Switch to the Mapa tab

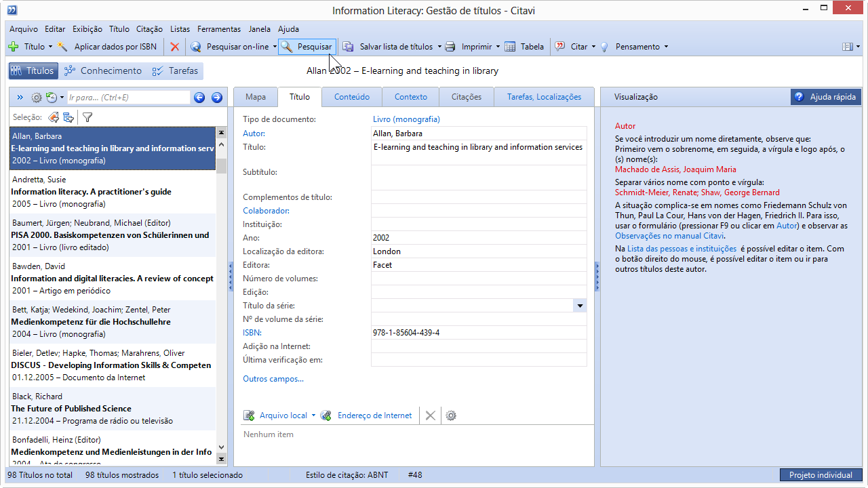(256, 97)
